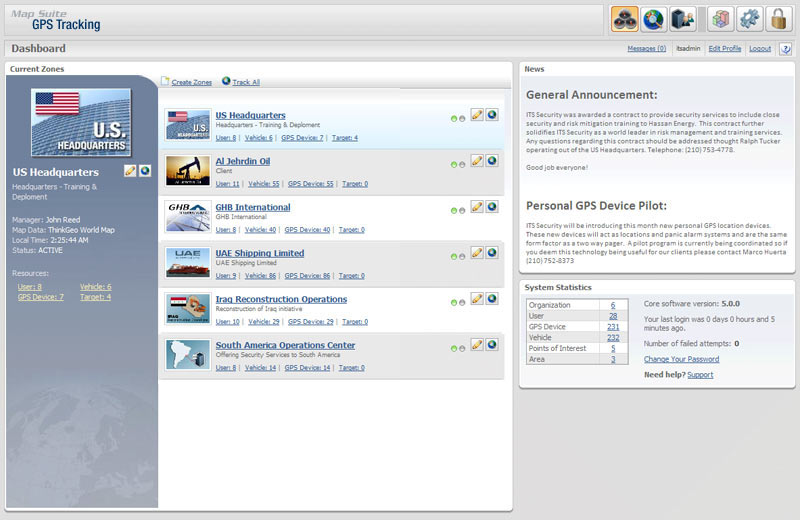Image resolution: width=800 pixels, height=520 pixels.
Task: Open the gear settings toolbar icon
Action: tap(749, 19)
